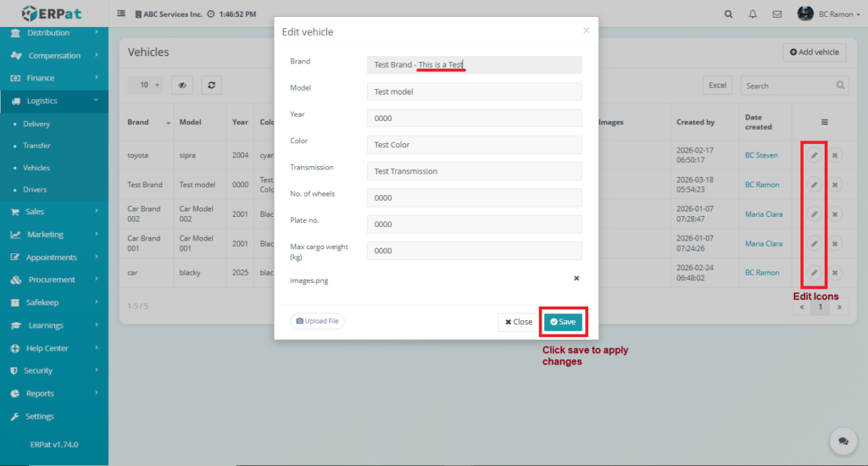Open the notifications bell icon
The width and height of the screenshot is (868, 466).
pos(753,14)
